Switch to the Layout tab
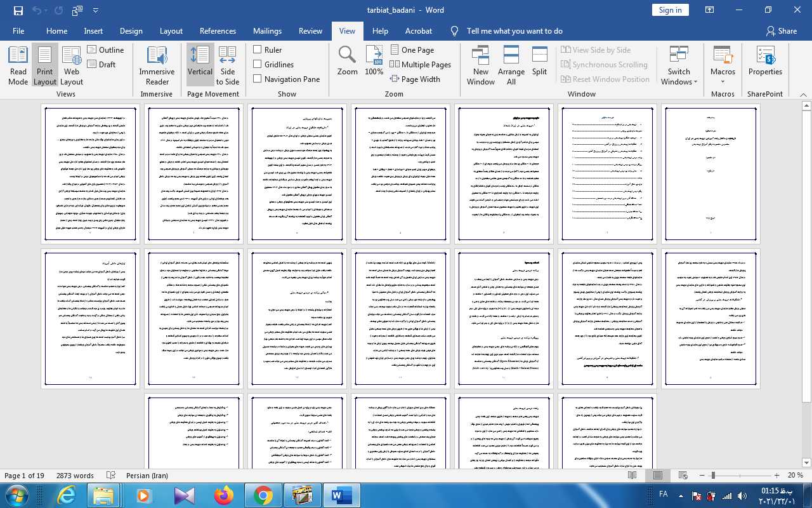This screenshot has height=508, width=812. click(x=171, y=30)
